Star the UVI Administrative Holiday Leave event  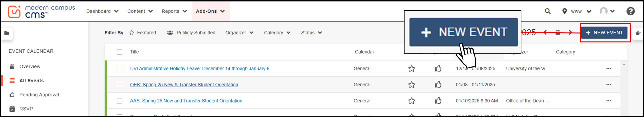click(412, 69)
